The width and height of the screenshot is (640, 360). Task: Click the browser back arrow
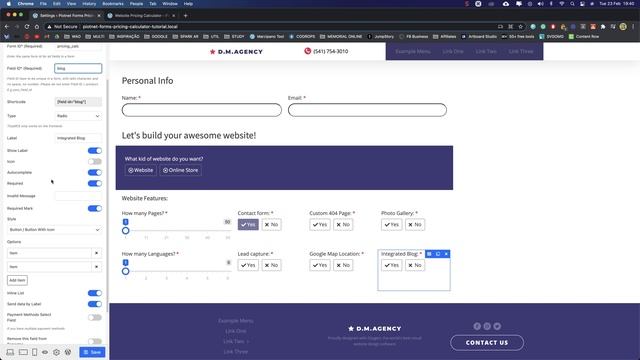coord(7,27)
